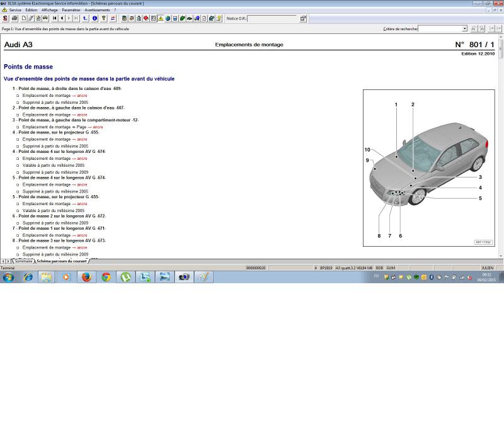The image size is (504, 433).
Task: Click the green leaf toolbar icon
Action: (x=182, y=18)
